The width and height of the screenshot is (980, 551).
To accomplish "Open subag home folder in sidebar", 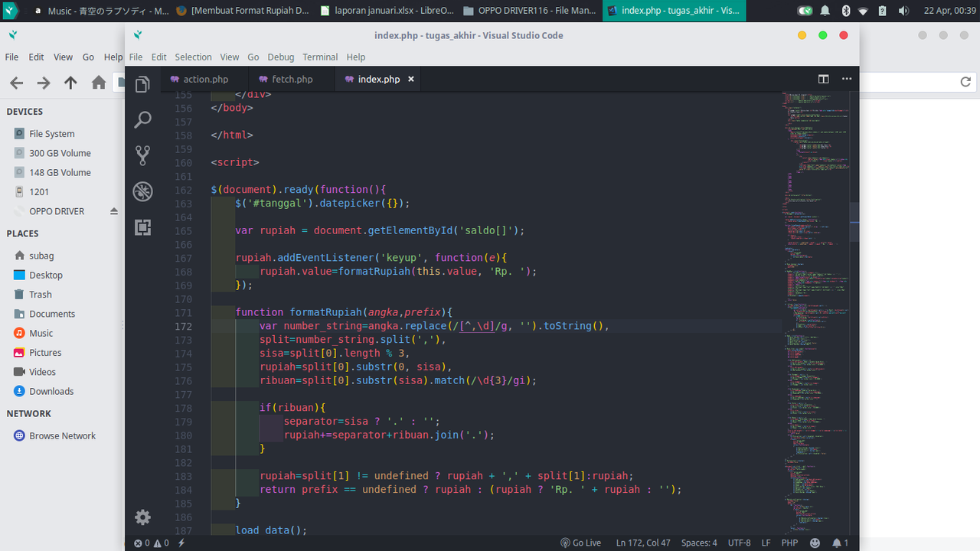I will 41,256.
